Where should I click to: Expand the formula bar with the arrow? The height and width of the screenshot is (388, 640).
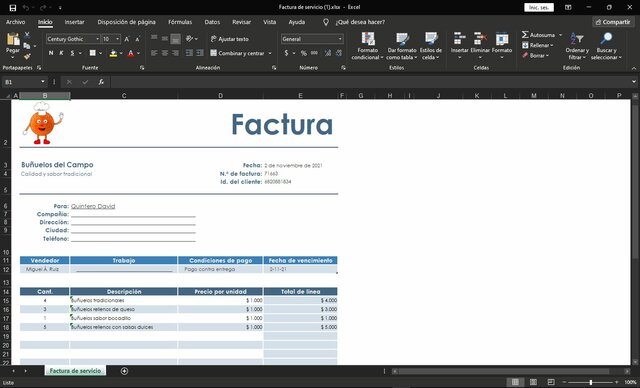pyautogui.click(x=633, y=82)
